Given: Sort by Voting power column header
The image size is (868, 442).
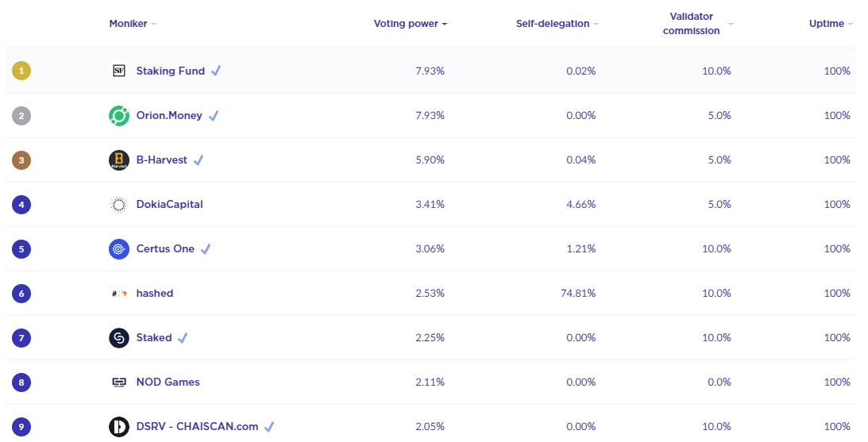Looking at the screenshot, I should point(406,24).
